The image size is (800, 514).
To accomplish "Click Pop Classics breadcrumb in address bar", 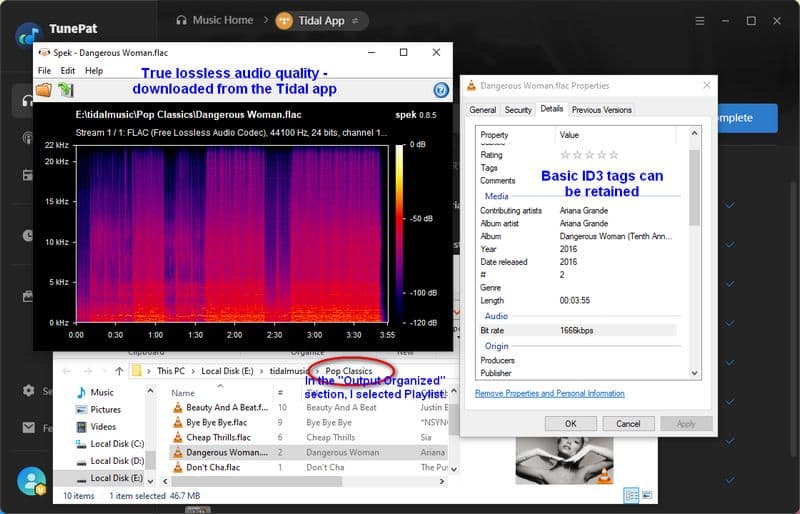I will [348, 371].
